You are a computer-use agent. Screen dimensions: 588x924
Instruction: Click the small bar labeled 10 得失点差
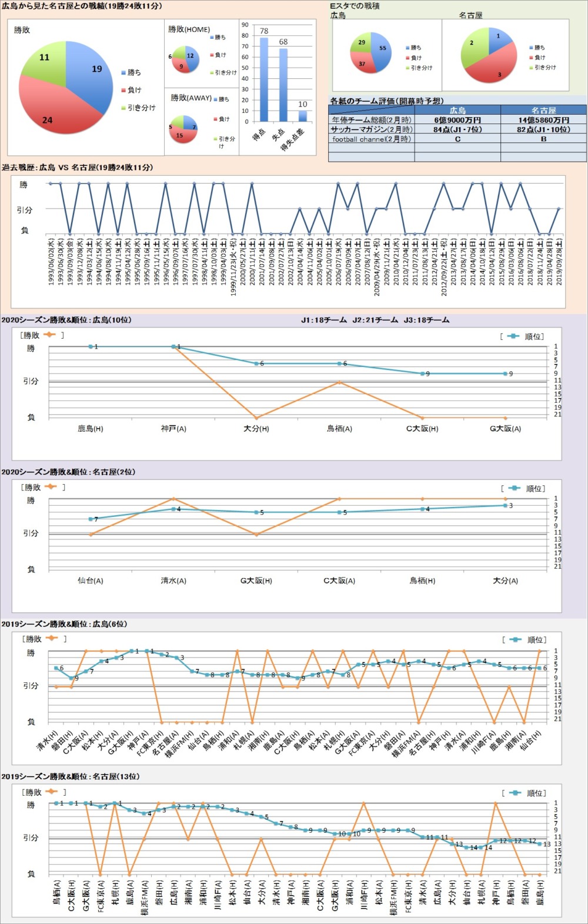tap(303, 115)
